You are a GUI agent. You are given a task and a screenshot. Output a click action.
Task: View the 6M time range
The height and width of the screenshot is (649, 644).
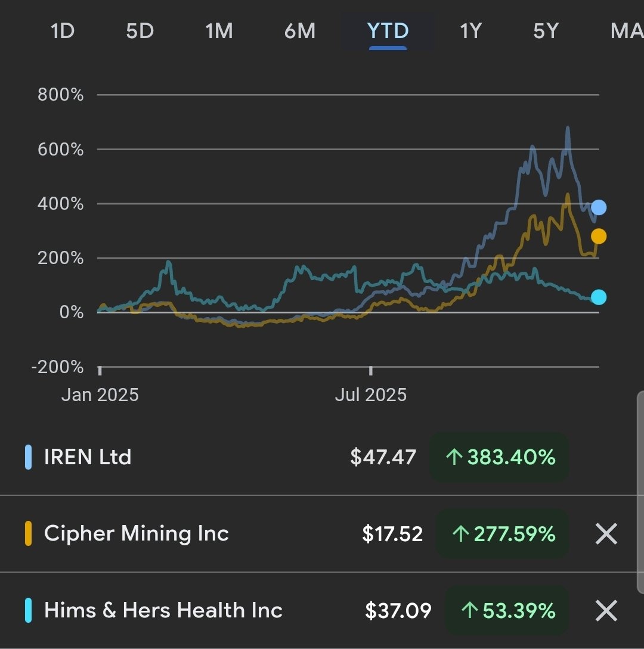coord(299,32)
